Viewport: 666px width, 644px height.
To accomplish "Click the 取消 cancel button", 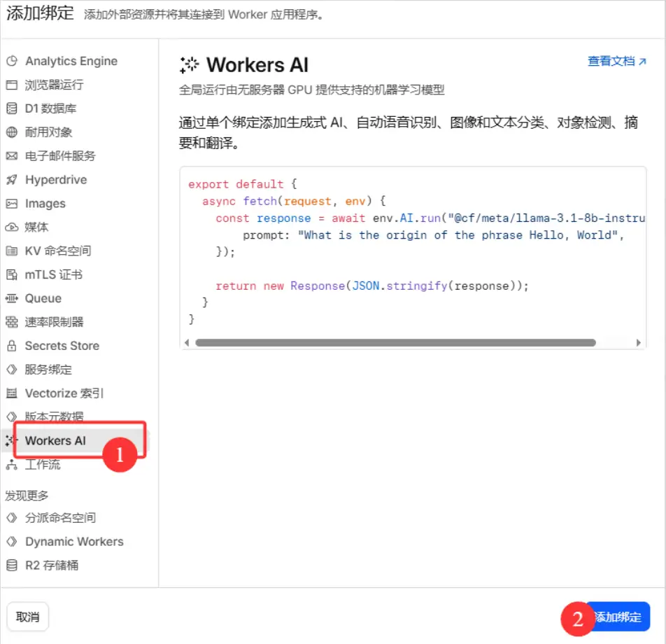I will pos(27,617).
